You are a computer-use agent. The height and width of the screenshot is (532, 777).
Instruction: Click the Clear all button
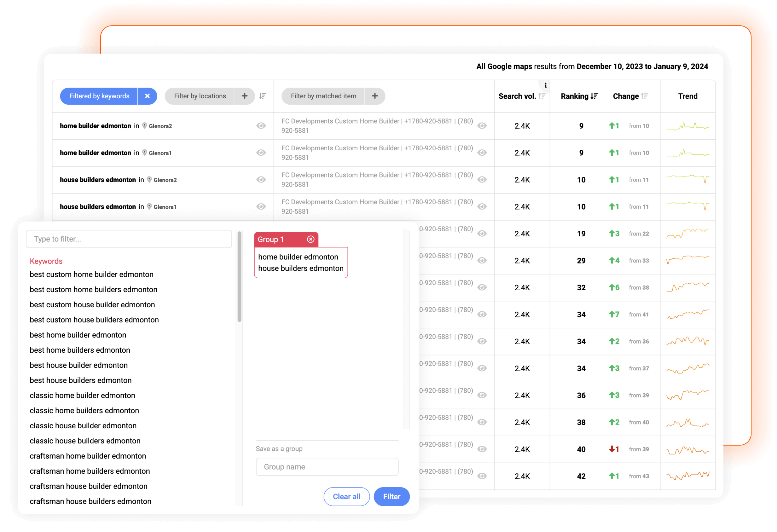346,496
